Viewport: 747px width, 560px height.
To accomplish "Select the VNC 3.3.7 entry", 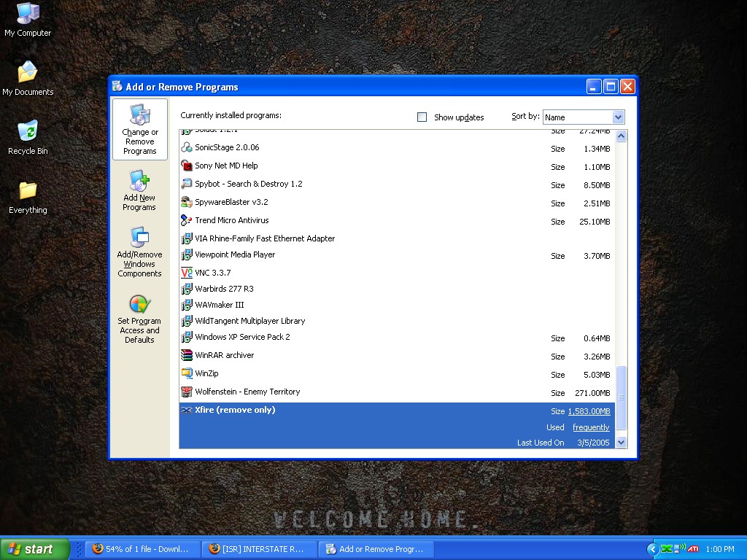I will [396, 273].
